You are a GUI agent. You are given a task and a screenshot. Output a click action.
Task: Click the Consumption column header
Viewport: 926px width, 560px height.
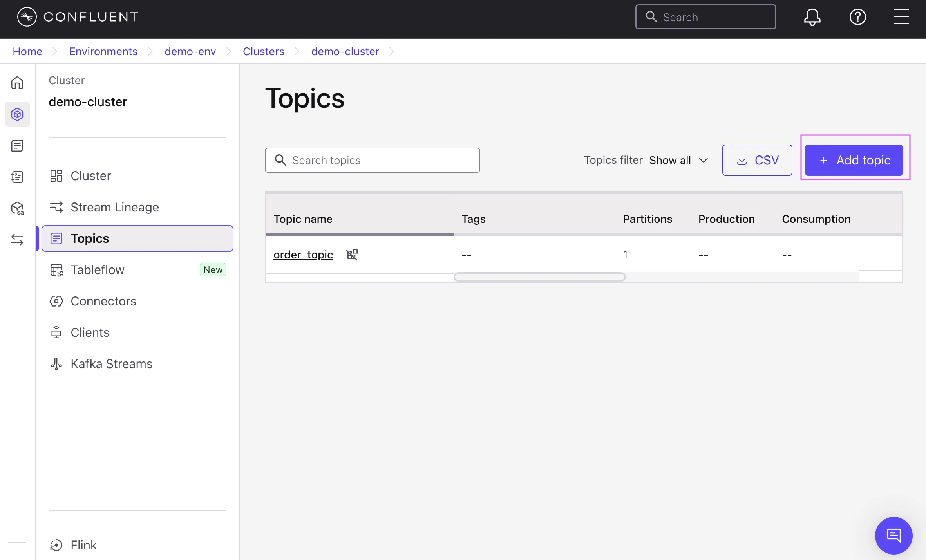816,219
